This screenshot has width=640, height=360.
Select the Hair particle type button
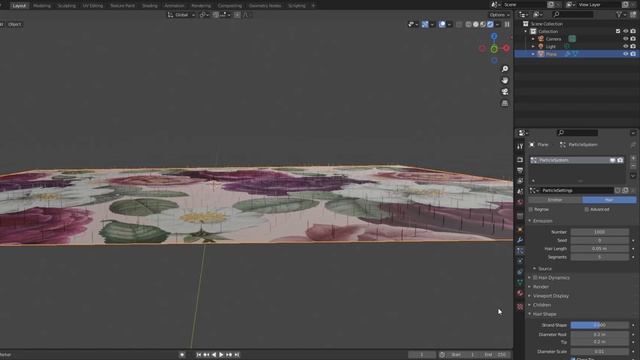(x=609, y=200)
